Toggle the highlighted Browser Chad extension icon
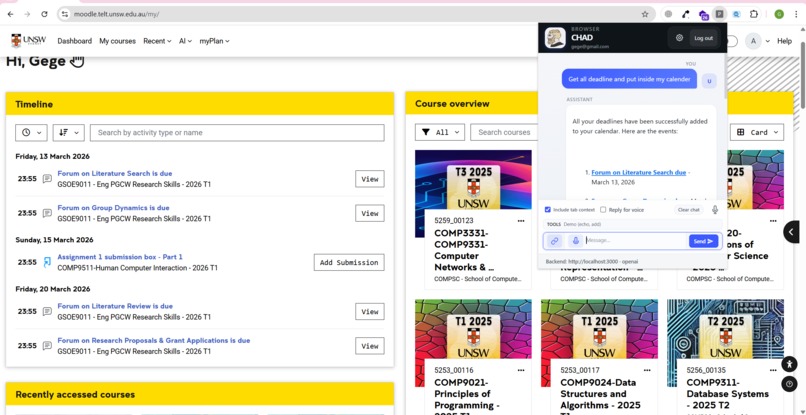Viewport: 806px width, 415px height. (x=720, y=14)
